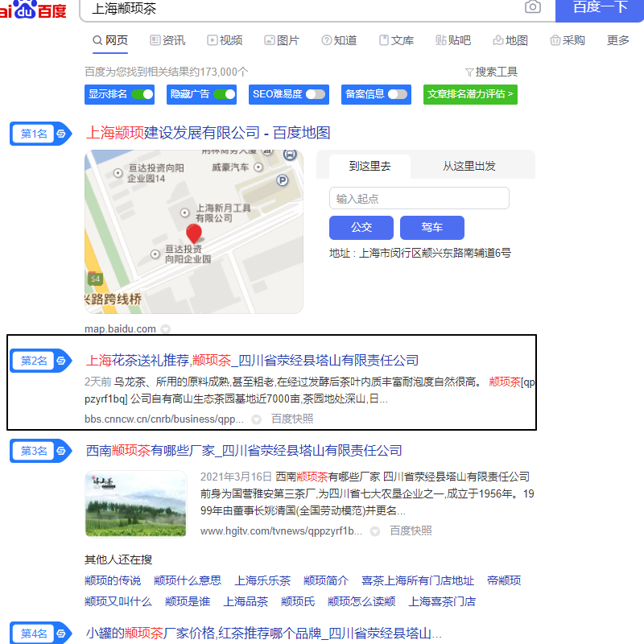Screen dimensions: 644x644
Task: Switch to the 图片 tab
Action: point(282,40)
